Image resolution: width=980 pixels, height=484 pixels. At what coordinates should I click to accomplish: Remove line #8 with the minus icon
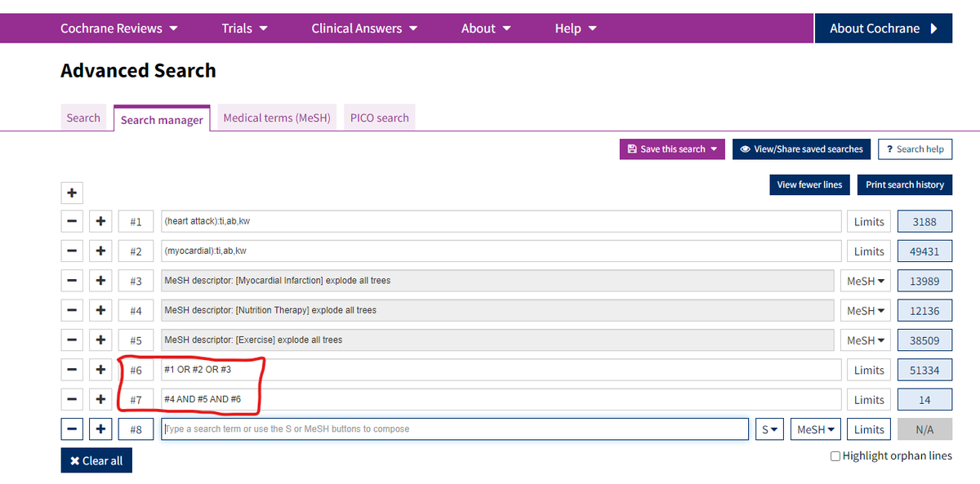point(73,429)
